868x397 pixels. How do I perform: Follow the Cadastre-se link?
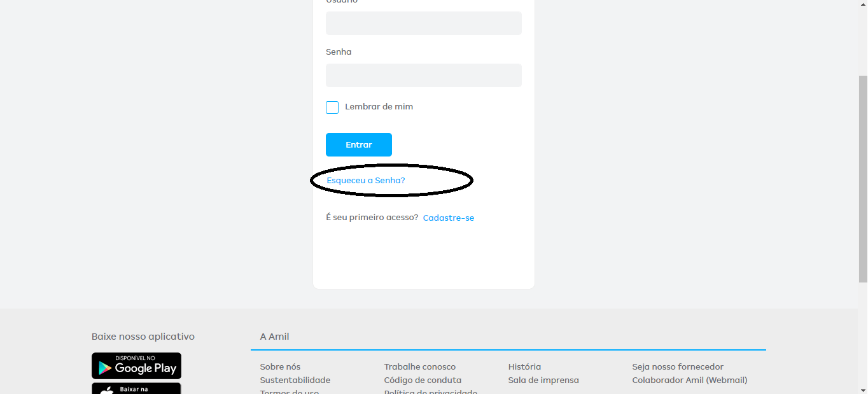449,218
